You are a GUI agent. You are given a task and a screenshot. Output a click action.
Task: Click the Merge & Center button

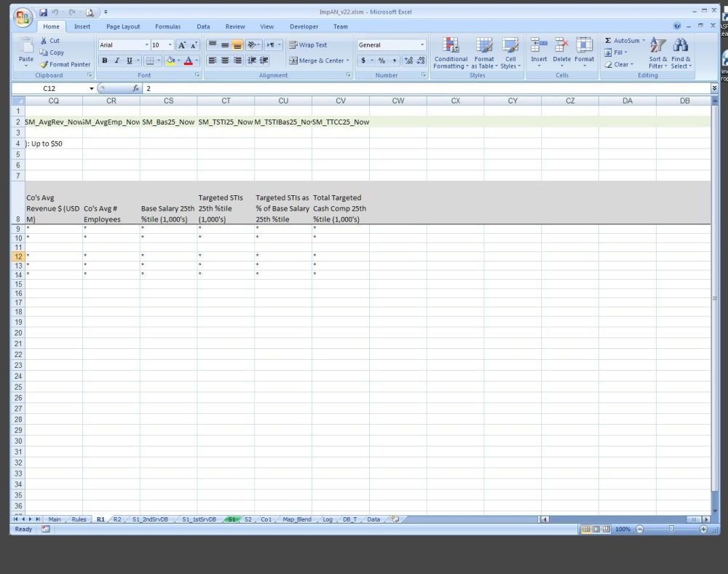pos(318,60)
